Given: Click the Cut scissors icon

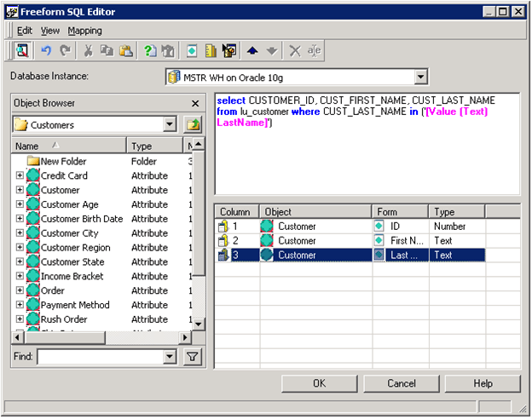Looking at the screenshot, I should (88, 51).
